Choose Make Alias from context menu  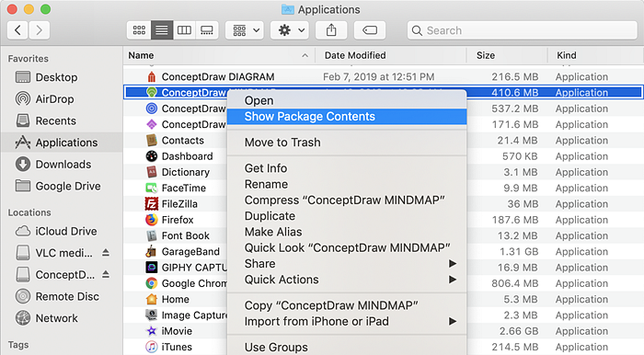point(347,232)
